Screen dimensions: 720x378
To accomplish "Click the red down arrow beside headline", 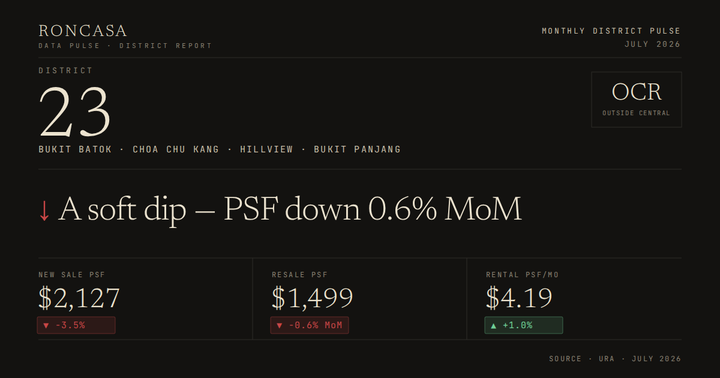I will point(44,211).
